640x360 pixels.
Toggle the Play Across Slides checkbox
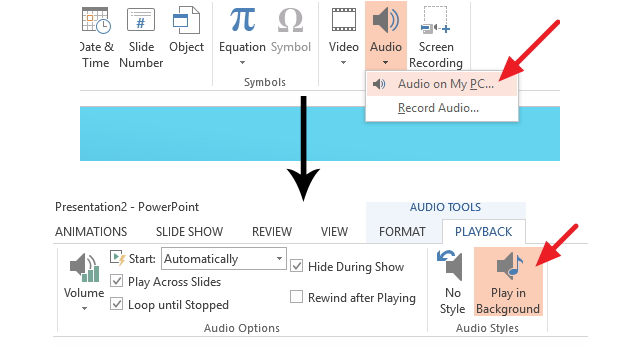point(117,281)
